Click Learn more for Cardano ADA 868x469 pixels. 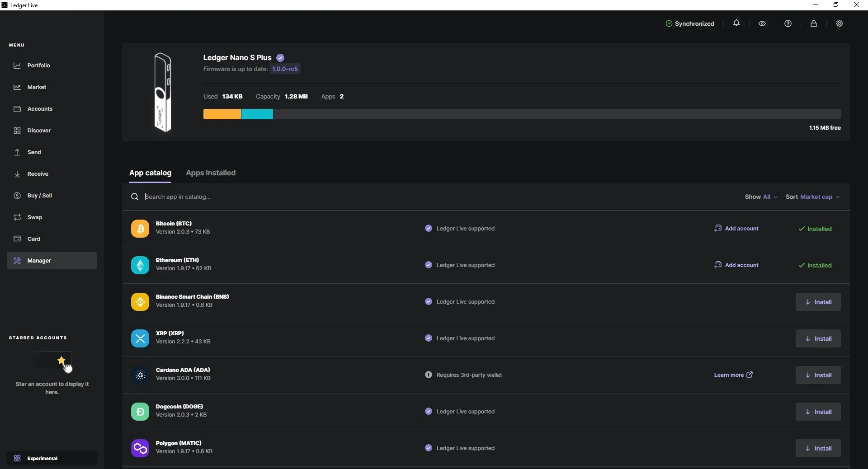click(733, 375)
